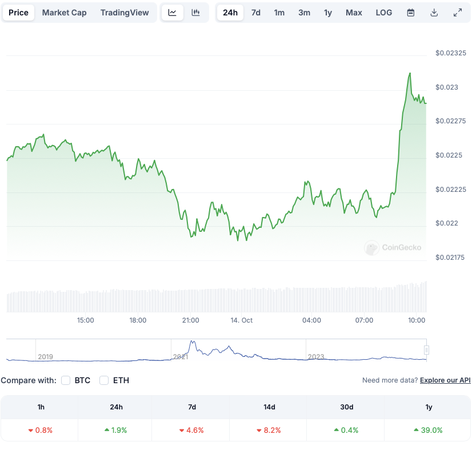Enable compare with BTC checkbox
The width and height of the screenshot is (476, 450).
tap(66, 380)
